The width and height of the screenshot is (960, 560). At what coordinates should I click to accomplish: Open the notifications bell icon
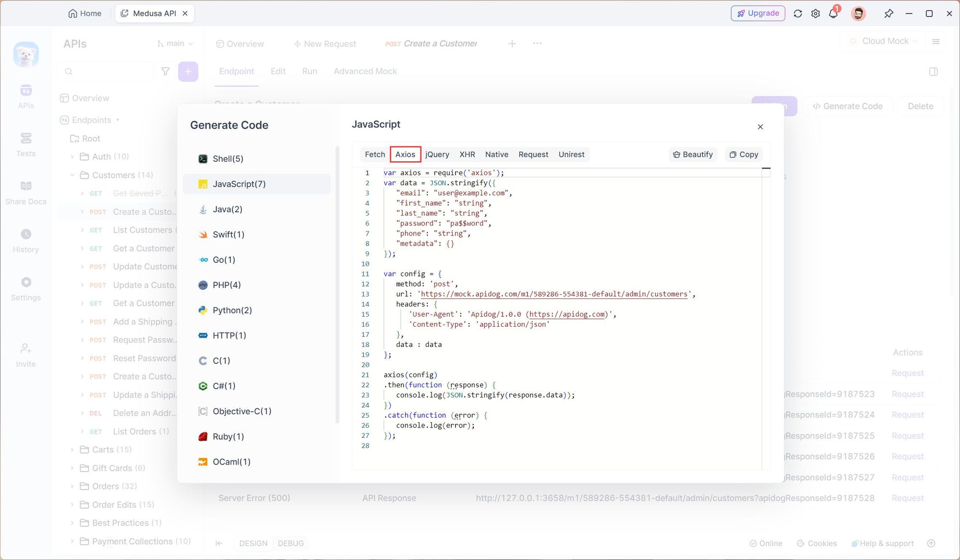click(x=834, y=13)
